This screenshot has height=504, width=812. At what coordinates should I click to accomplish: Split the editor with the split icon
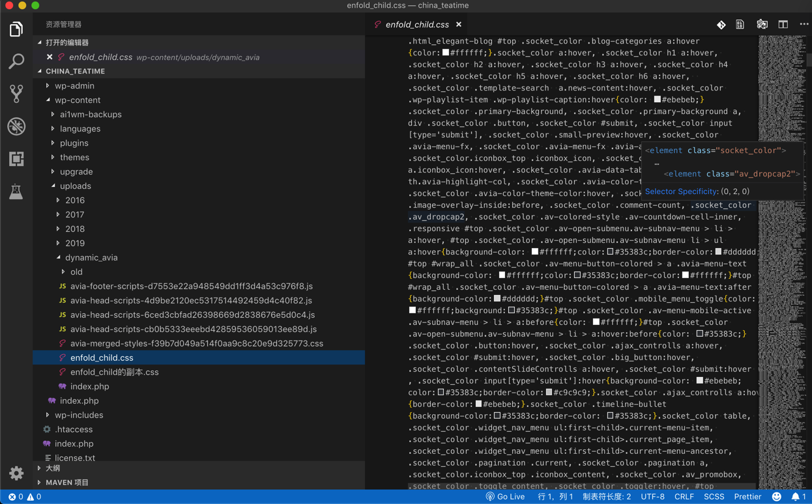pos(783,25)
